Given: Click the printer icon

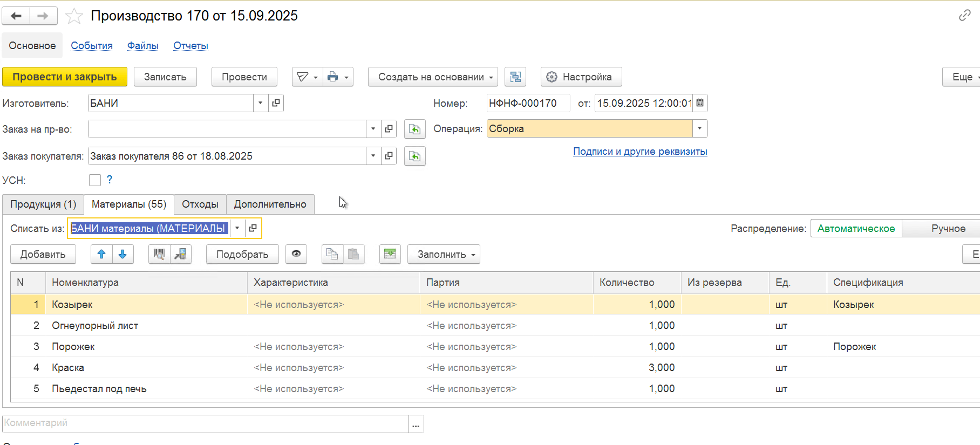Looking at the screenshot, I should [x=333, y=77].
